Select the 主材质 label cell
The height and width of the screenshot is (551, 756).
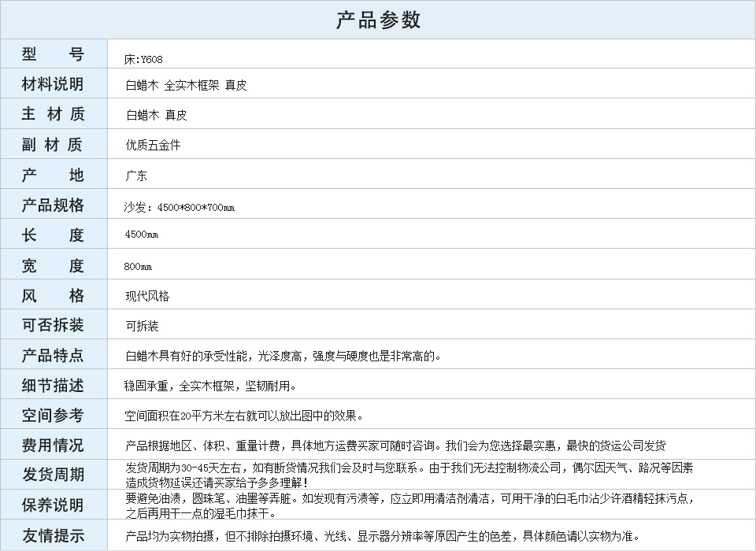pos(54,114)
